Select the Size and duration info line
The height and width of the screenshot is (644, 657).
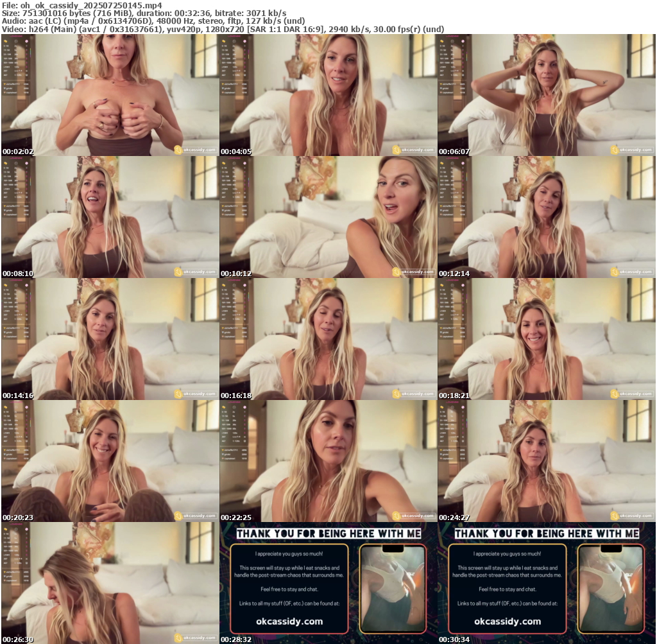(x=144, y=13)
